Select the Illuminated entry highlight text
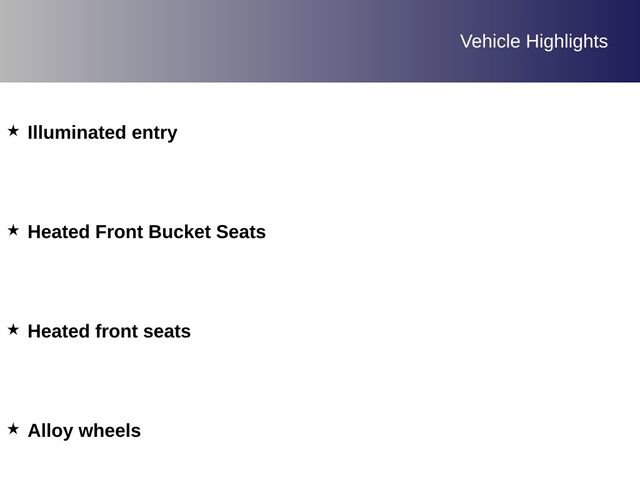 click(x=102, y=133)
